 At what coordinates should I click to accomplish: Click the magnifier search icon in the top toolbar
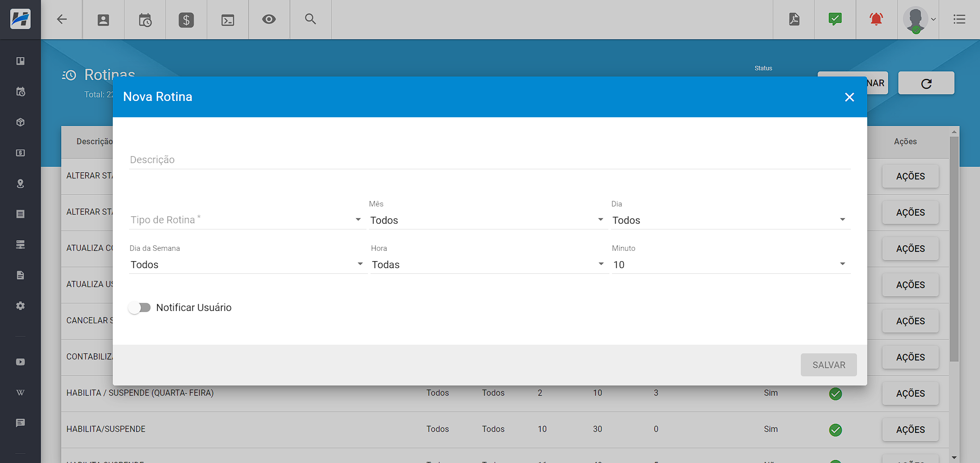pyautogui.click(x=310, y=19)
